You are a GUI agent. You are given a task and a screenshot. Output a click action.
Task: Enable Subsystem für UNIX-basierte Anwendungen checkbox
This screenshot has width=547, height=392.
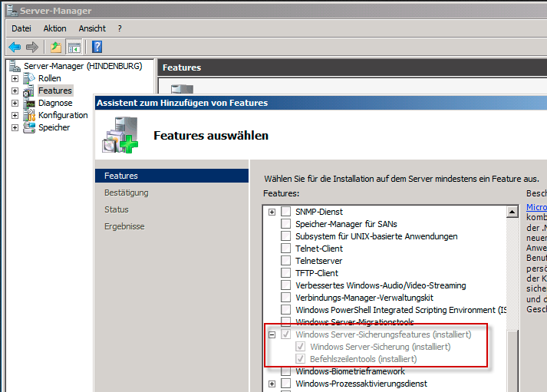pos(285,236)
